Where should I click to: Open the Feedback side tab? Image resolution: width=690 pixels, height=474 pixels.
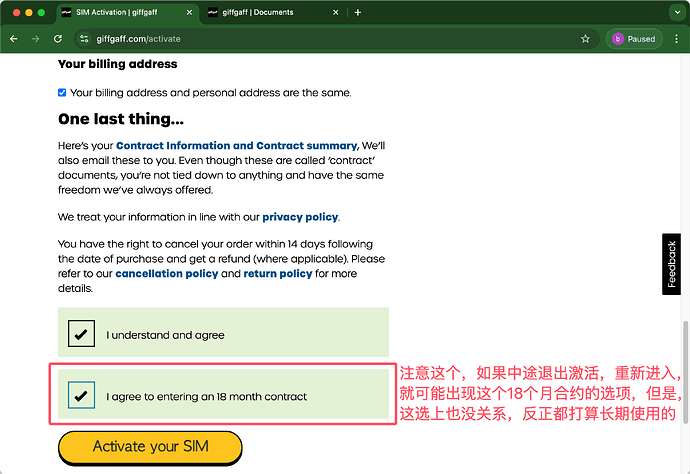coord(671,264)
